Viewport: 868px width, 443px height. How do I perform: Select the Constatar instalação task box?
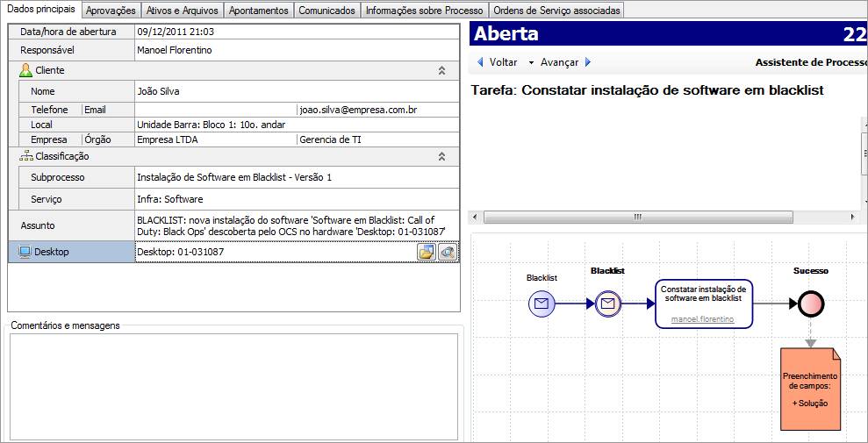click(x=704, y=304)
